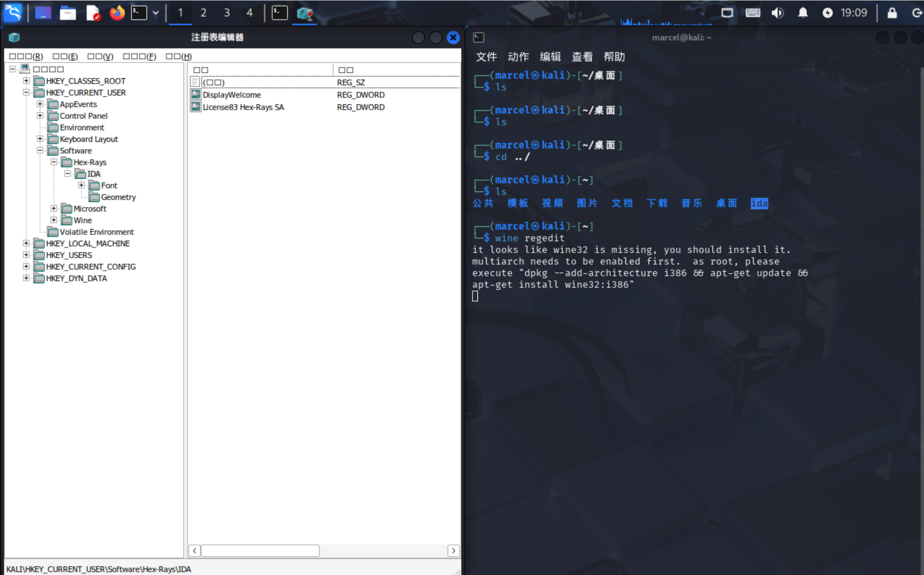This screenshot has width=924, height=575.
Task: Click the text editor panel icon
Action: click(x=92, y=13)
